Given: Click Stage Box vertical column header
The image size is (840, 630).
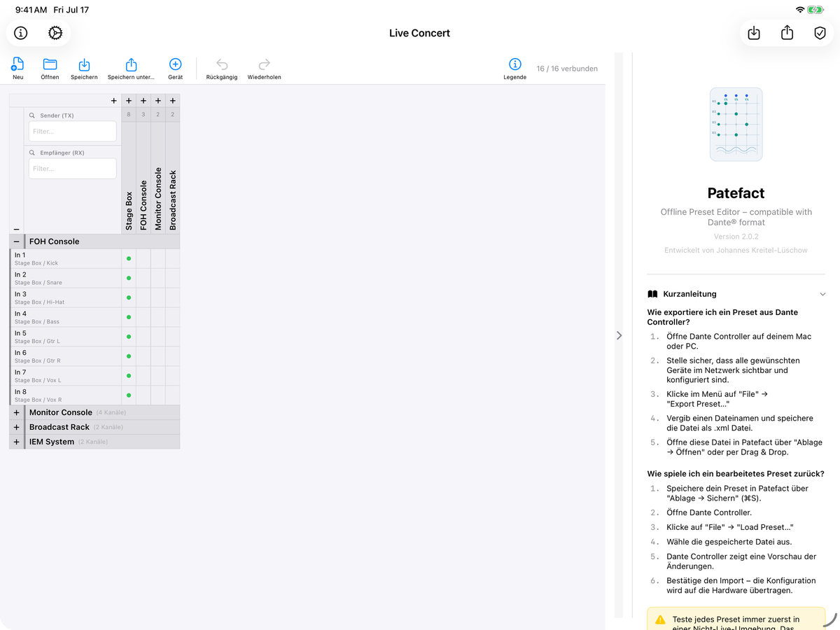Looking at the screenshot, I should pyautogui.click(x=129, y=211).
